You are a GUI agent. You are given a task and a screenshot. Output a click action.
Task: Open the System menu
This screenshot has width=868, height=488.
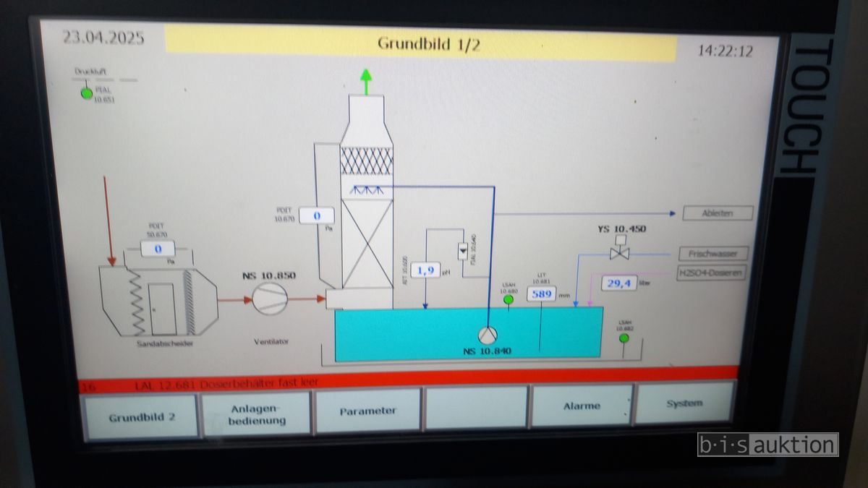(x=684, y=403)
